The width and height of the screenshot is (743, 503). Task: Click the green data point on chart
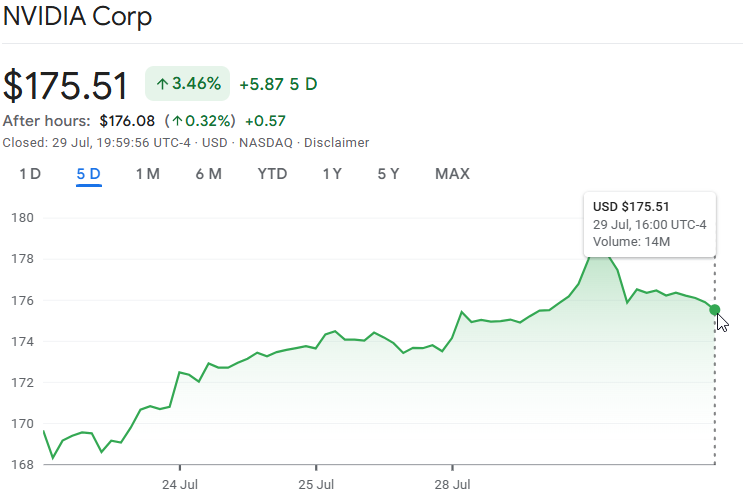(715, 310)
